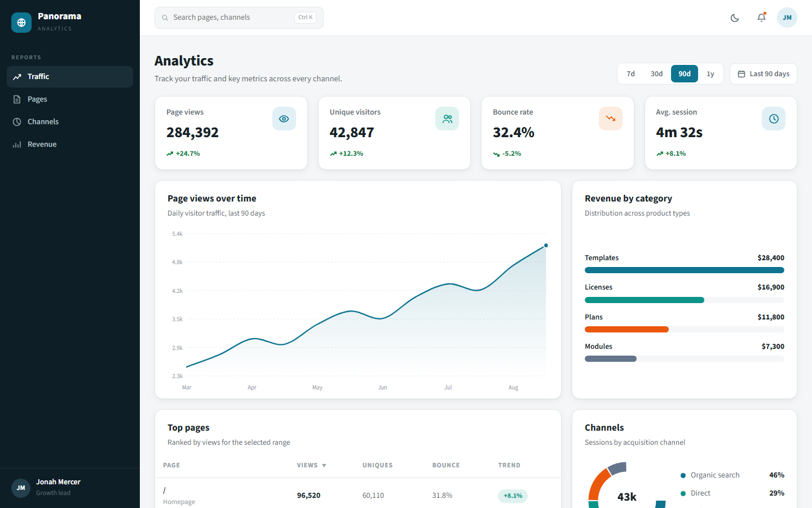The height and width of the screenshot is (508, 812).
Task: Click the +12.3% unique visitors trend
Action: 347,154
